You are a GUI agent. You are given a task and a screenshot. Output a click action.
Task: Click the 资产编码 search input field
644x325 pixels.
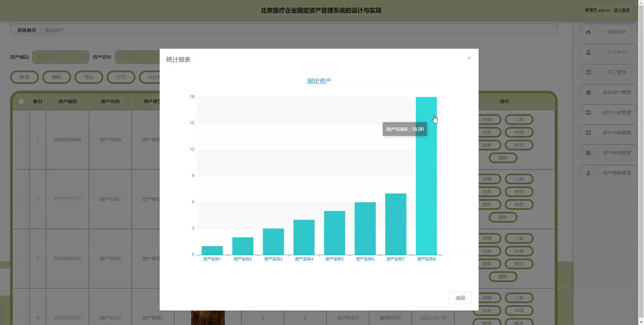[x=61, y=57]
